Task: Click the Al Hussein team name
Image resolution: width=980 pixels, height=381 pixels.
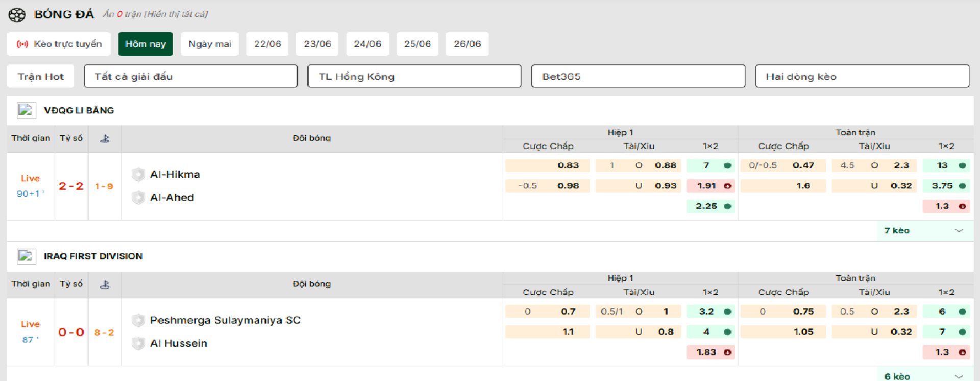Action: click(179, 343)
